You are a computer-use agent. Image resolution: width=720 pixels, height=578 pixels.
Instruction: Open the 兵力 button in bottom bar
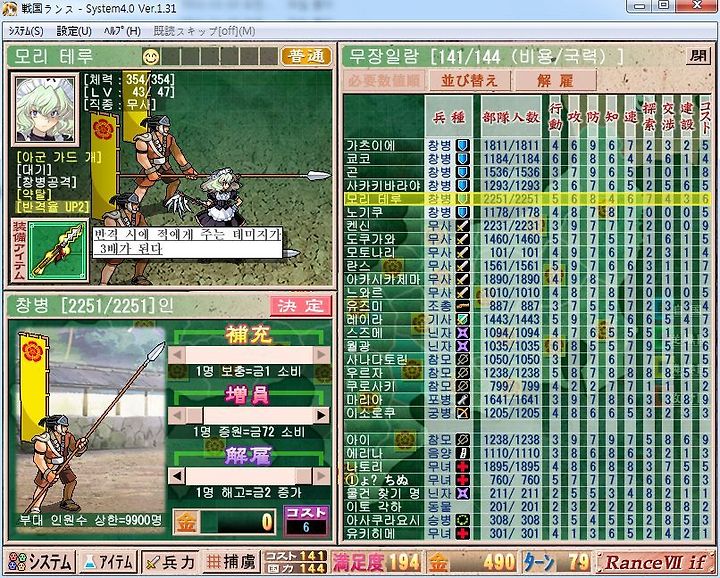click(170, 561)
